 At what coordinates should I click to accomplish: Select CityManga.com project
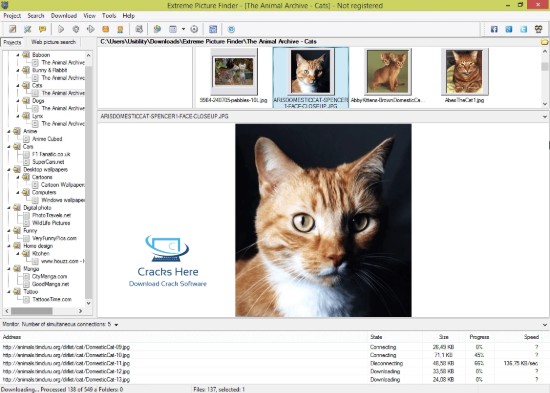click(x=49, y=277)
